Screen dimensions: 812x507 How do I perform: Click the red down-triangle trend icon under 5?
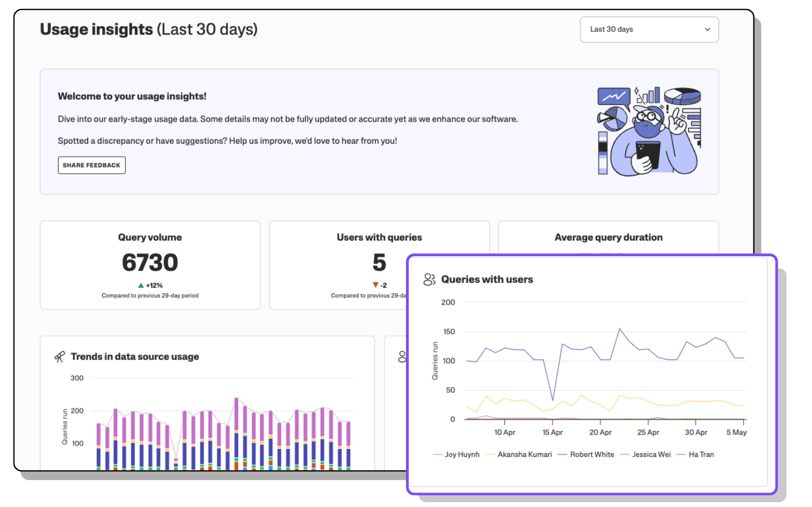pos(375,285)
